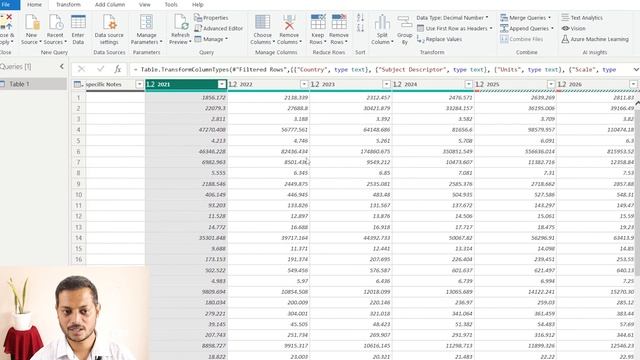Open query Properties
This screenshot has height=360, width=640.
tap(211, 18)
